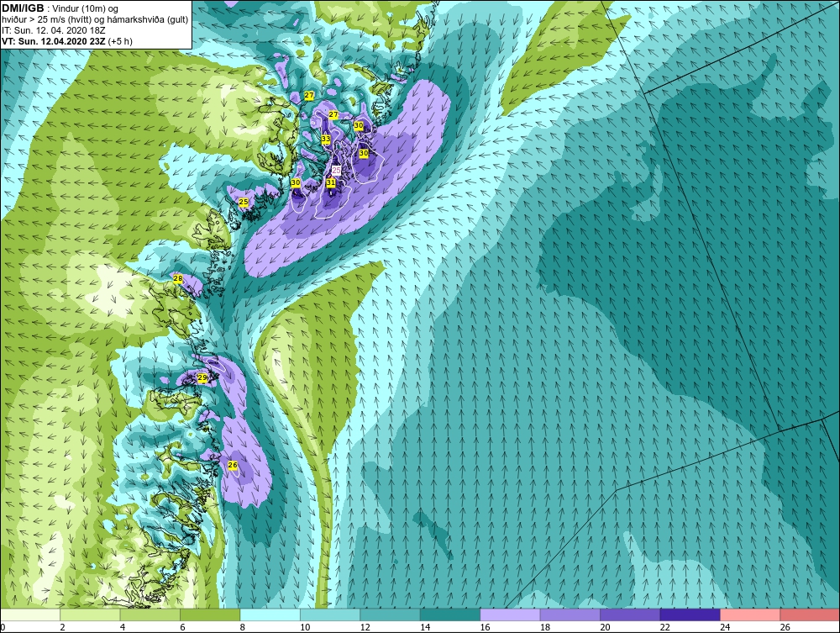Screen dimensions: 840x633
Task: Click the 2–4 m/s light green legend swatch
Action: (90, 615)
